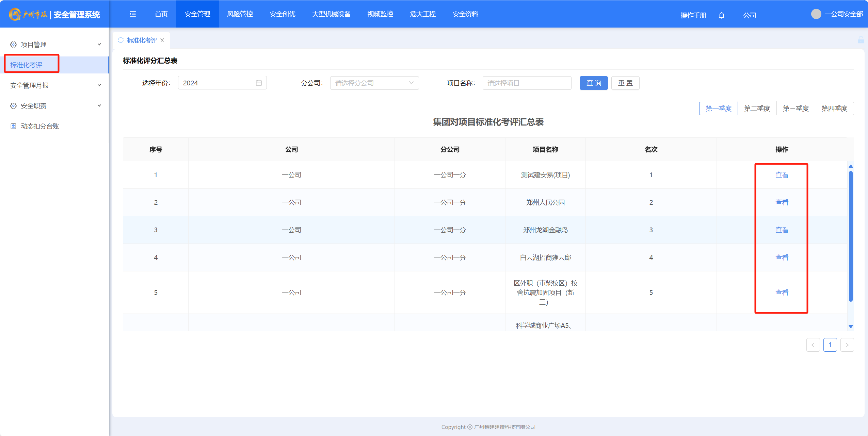Screen dimensions: 868x436
Task: Click the calendar icon in year field
Action: [259, 83]
